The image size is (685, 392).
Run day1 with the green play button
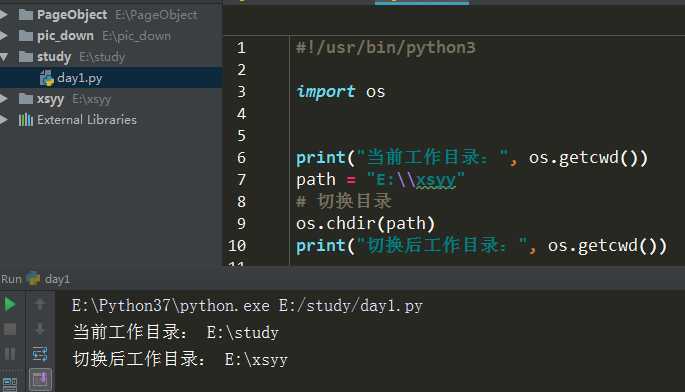10,304
